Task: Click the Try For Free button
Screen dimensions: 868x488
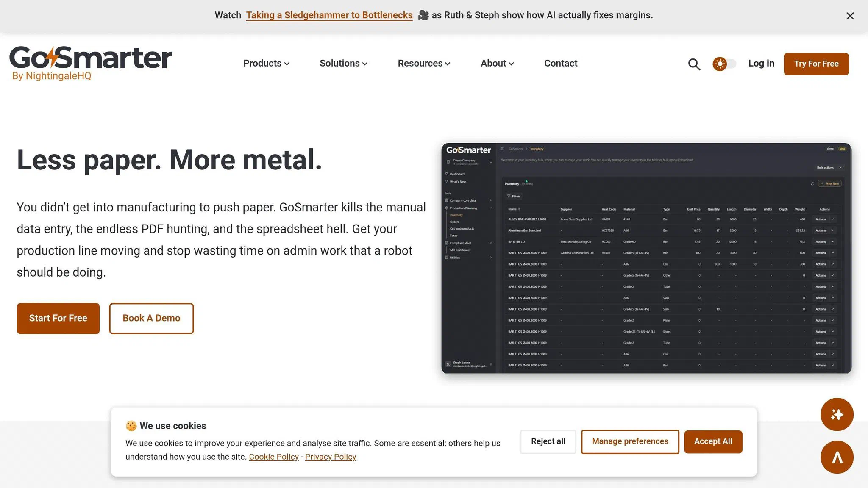Action: coord(816,64)
